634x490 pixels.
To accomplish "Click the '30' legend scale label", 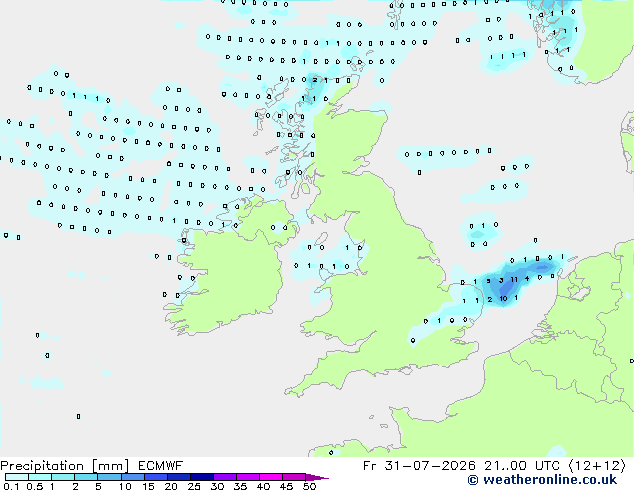I will point(217,486).
